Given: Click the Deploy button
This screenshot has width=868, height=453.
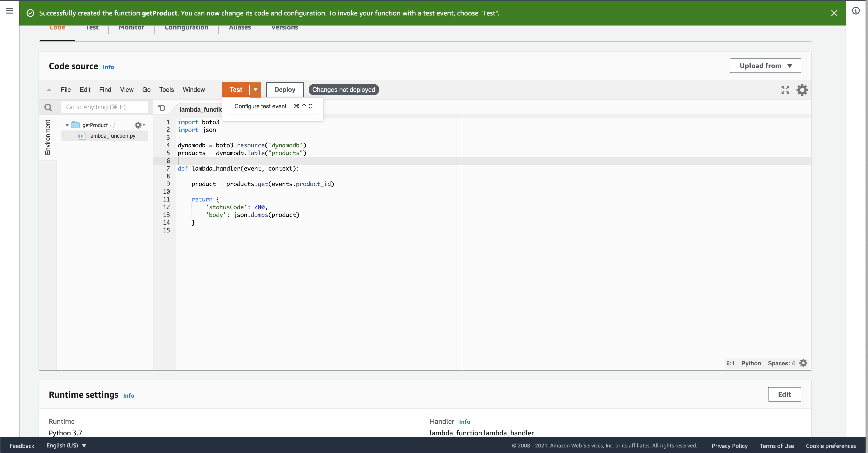Looking at the screenshot, I should [x=285, y=90].
